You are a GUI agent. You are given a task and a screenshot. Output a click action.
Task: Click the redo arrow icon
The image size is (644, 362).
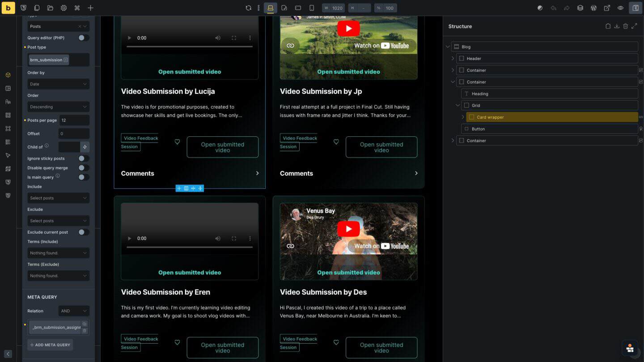point(567,8)
